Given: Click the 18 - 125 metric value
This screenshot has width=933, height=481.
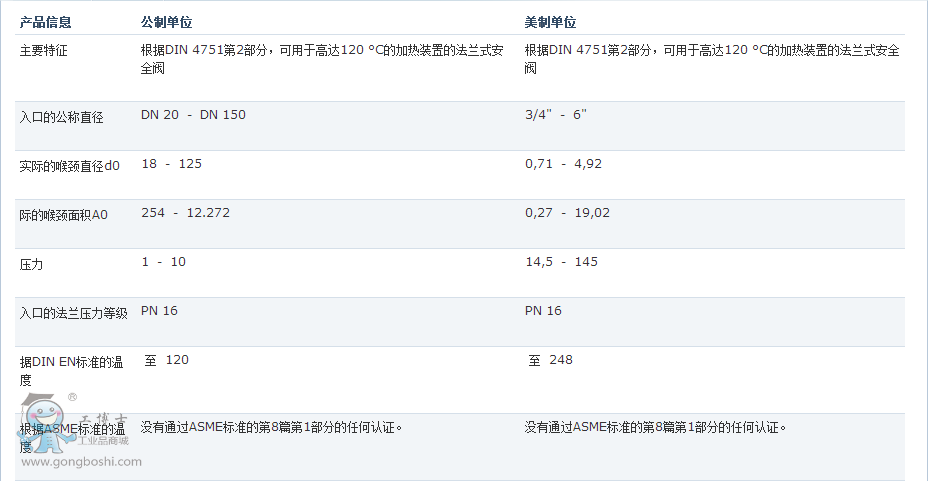Looking at the screenshot, I should tap(171, 164).
